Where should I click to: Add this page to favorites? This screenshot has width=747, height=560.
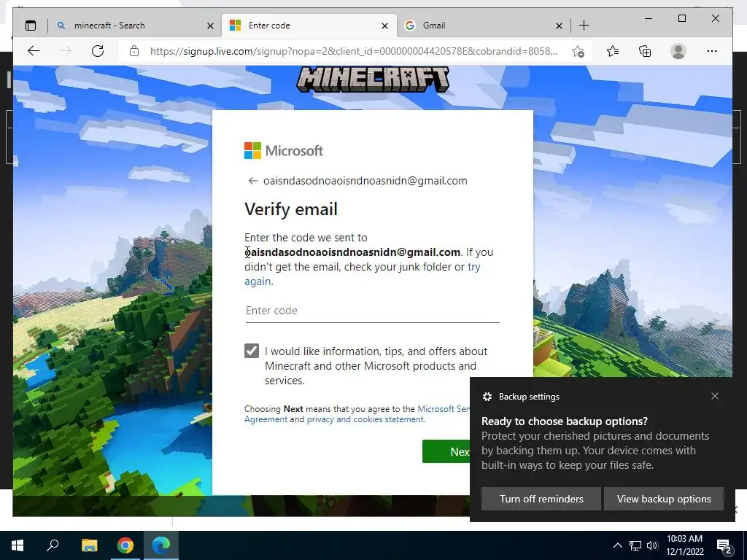[578, 52]
